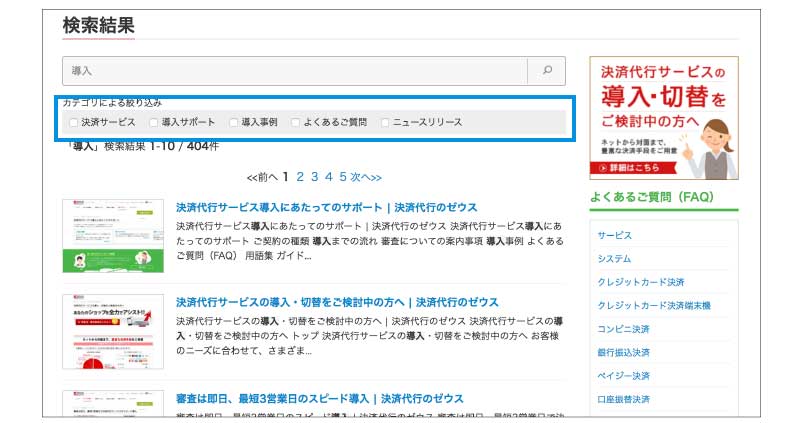
Task: Click the よくあるご質問（FAQ）sidebar heading
Action: 652,197
